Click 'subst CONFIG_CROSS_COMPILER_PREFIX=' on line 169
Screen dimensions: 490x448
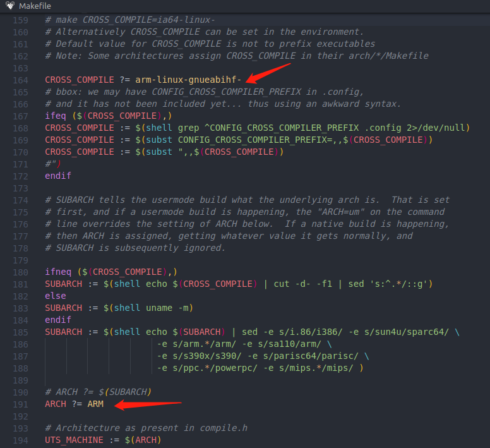pos(239,140)
